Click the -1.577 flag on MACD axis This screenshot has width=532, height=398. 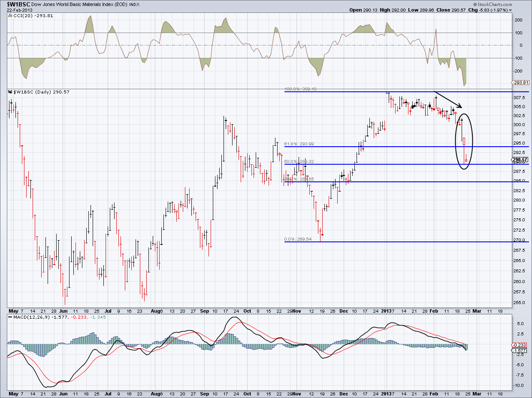[519, 350]
